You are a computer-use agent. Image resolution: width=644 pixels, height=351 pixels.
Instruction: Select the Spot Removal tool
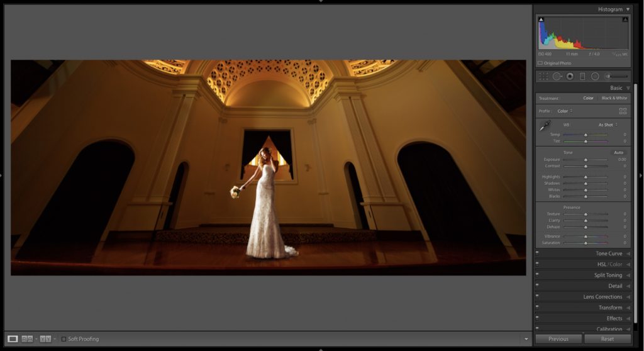pyautogui.click(x=557, y=77)
